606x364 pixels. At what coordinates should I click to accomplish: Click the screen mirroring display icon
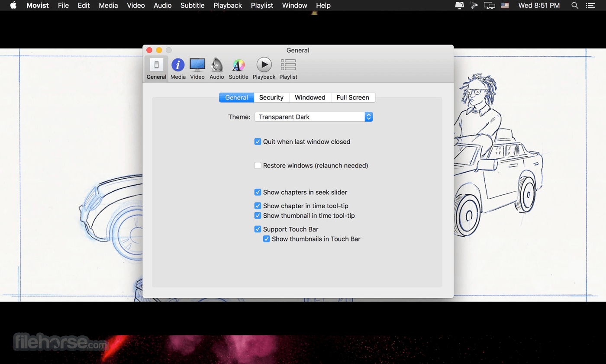coord(489,6)
